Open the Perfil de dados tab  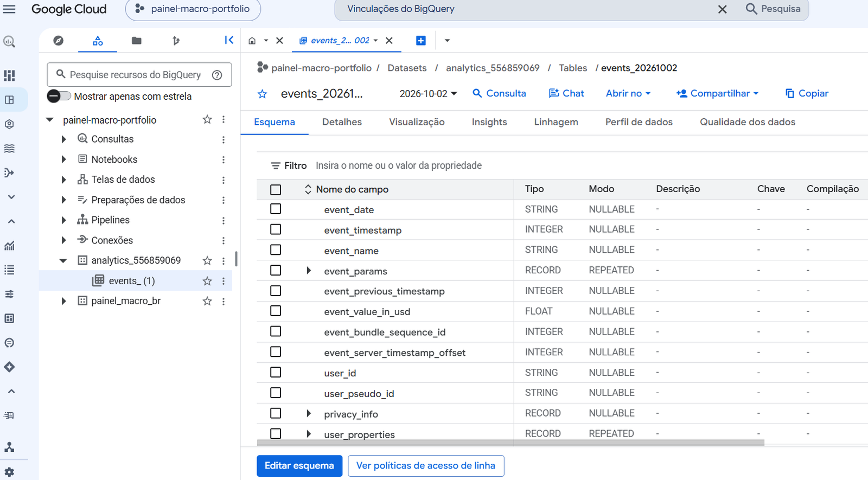pyautogui.click(x=639, y=122)
